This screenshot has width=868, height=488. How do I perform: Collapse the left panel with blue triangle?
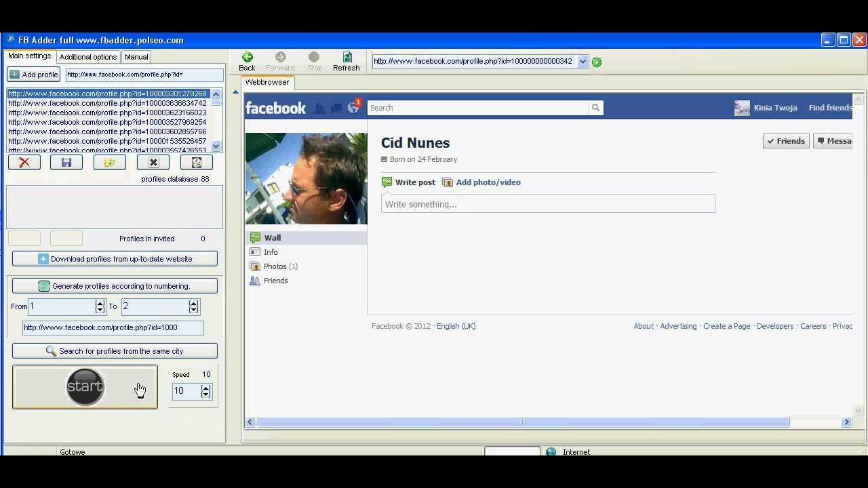tap(235, 91)
